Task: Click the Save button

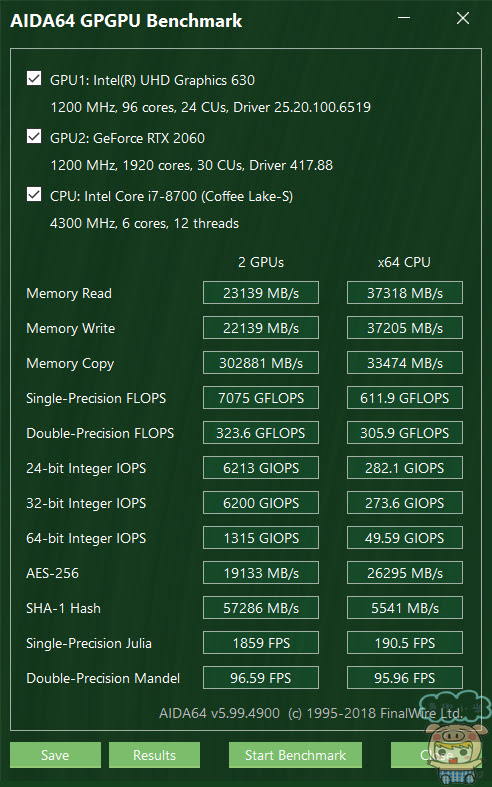Action: (x=55, y=755)
